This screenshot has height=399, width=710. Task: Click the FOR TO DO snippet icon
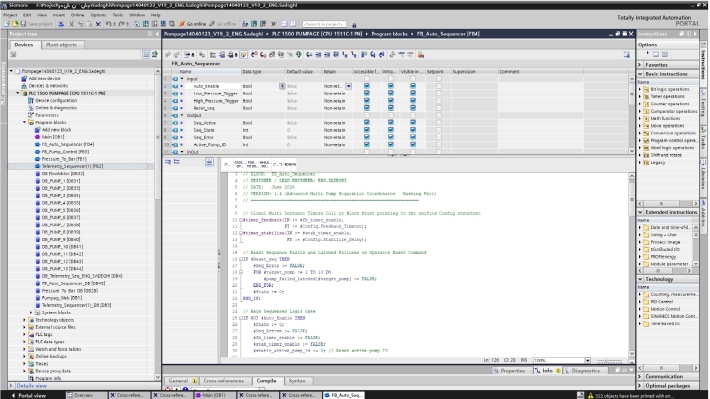(252, 164)
